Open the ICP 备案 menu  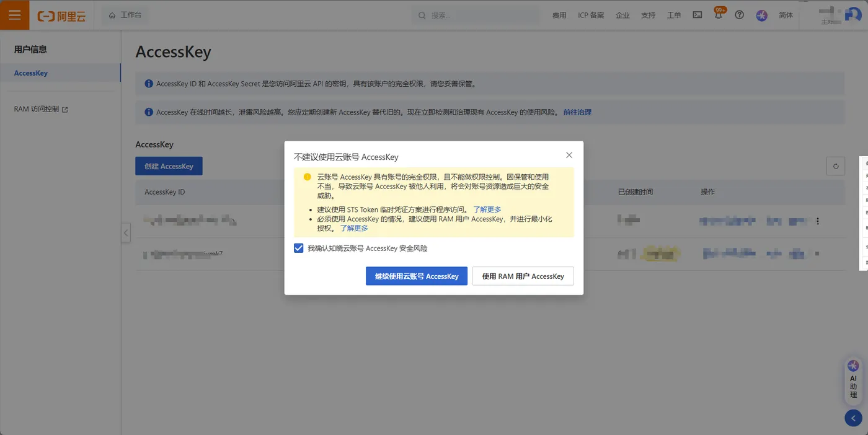pyautogui.click(x=591, y=15)
